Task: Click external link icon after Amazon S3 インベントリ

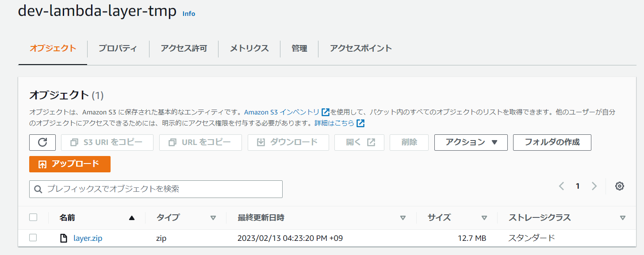Action: [326, 112]
